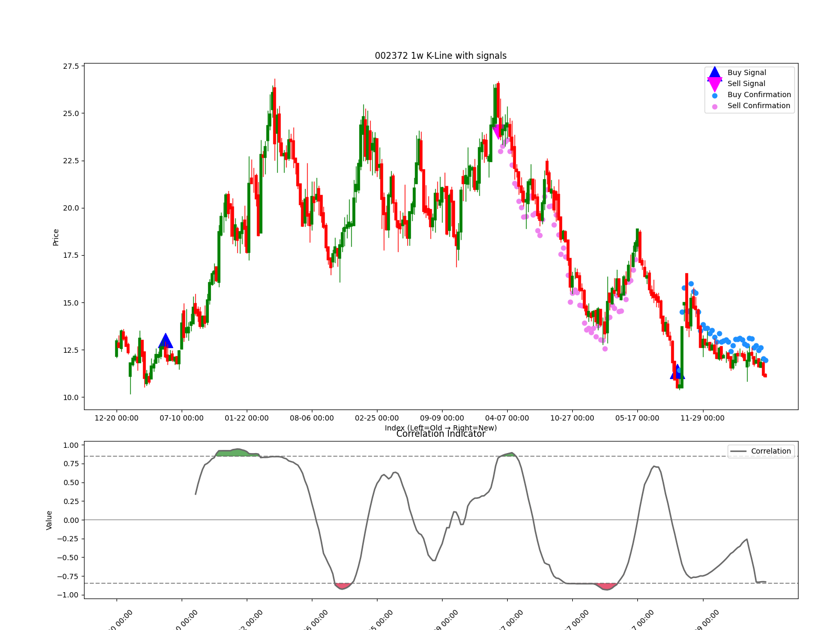
Task: Click the '01-22 00:00' date tick label
Action: tap(247, 418)
